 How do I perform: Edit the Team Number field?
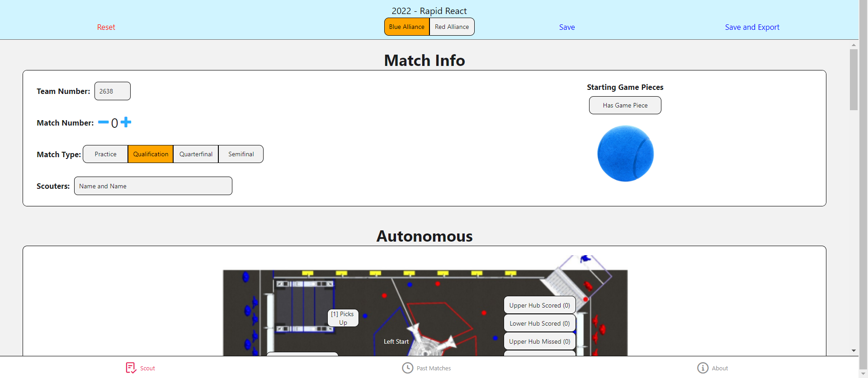click(x=113, y=91)
